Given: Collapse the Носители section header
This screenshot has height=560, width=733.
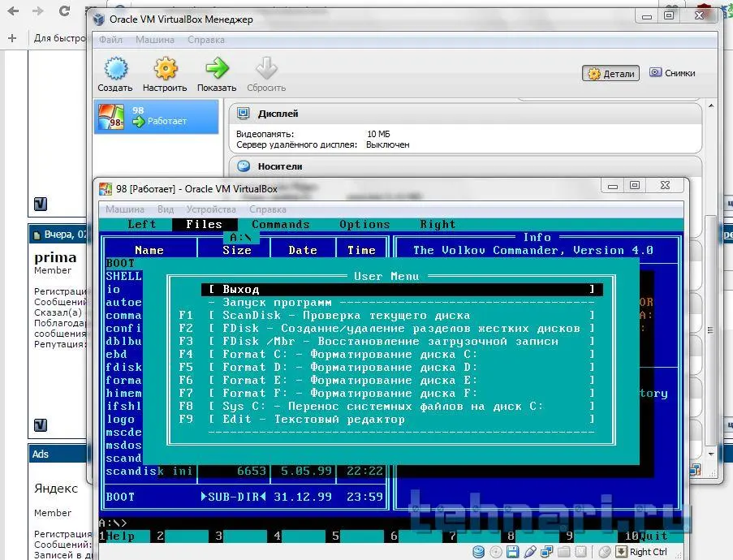Looking at the screenshot, I should pos(279,166).
